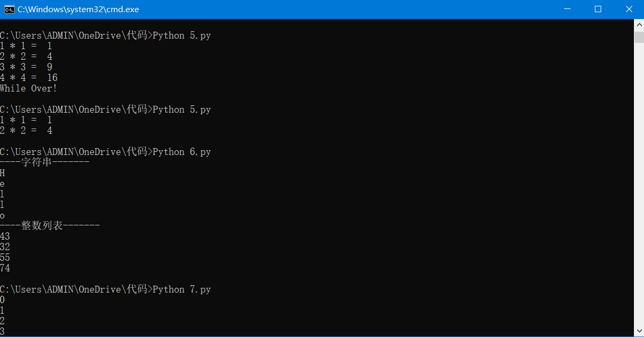Close the cmd.exe window

[x=629, y=9]
